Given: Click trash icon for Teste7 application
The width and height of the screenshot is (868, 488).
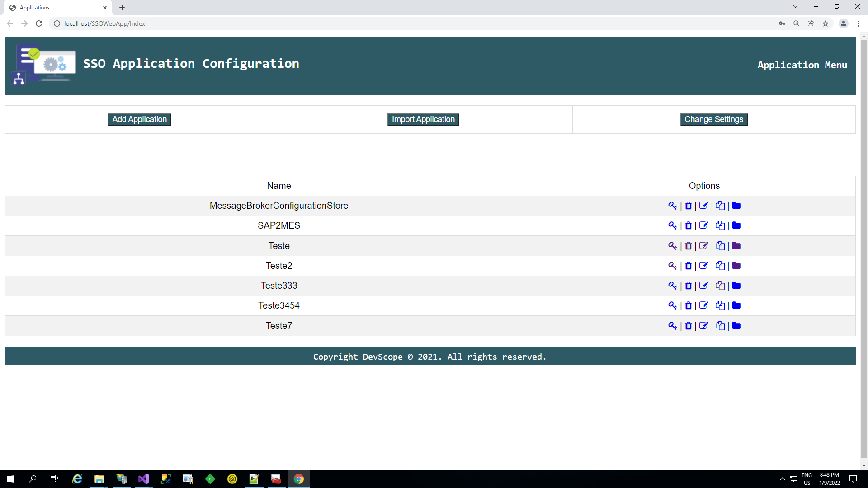Looking at the screenshot, I should [x=688, y=326].
